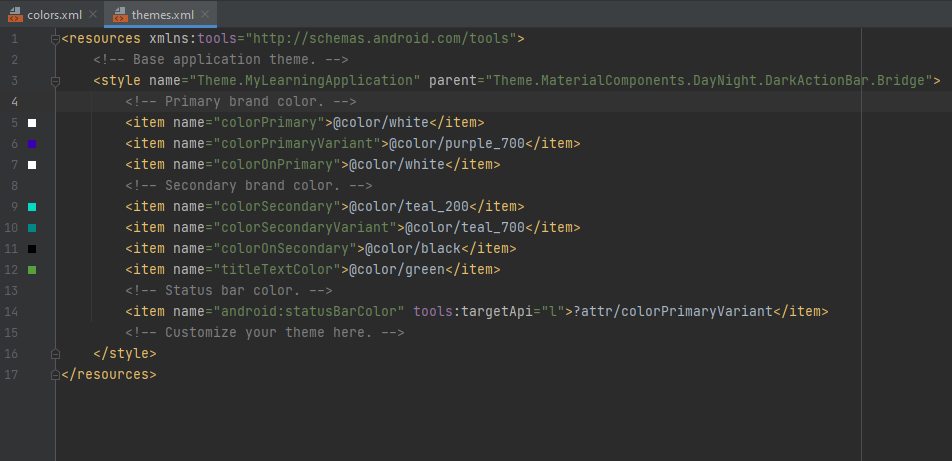Image resolution: width=952 pixels, height=461 pixels.
Task: Open white color swatch for colorPrimary
Action: tap(32, 123)
